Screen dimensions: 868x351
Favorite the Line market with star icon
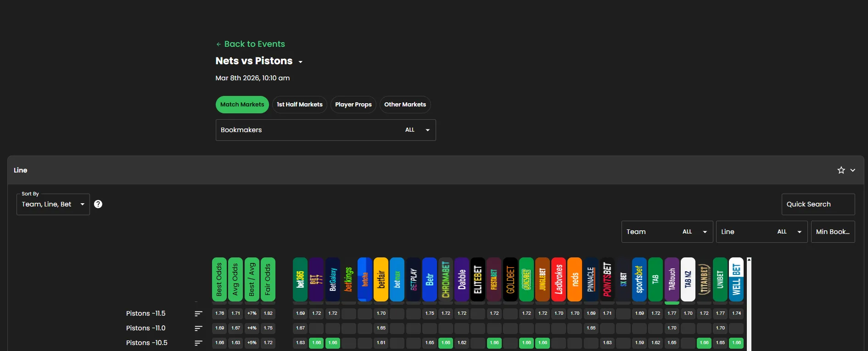coord(841,170)
